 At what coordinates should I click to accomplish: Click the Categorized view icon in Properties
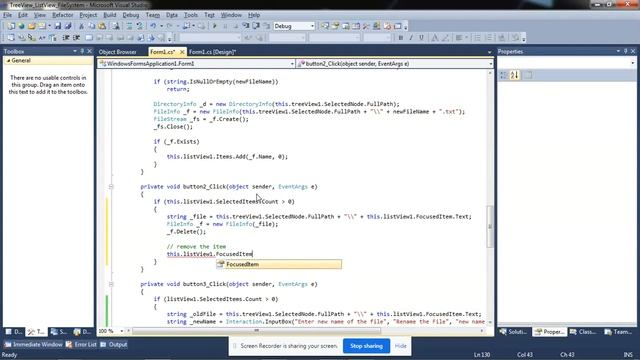click(x=504, y=75)
